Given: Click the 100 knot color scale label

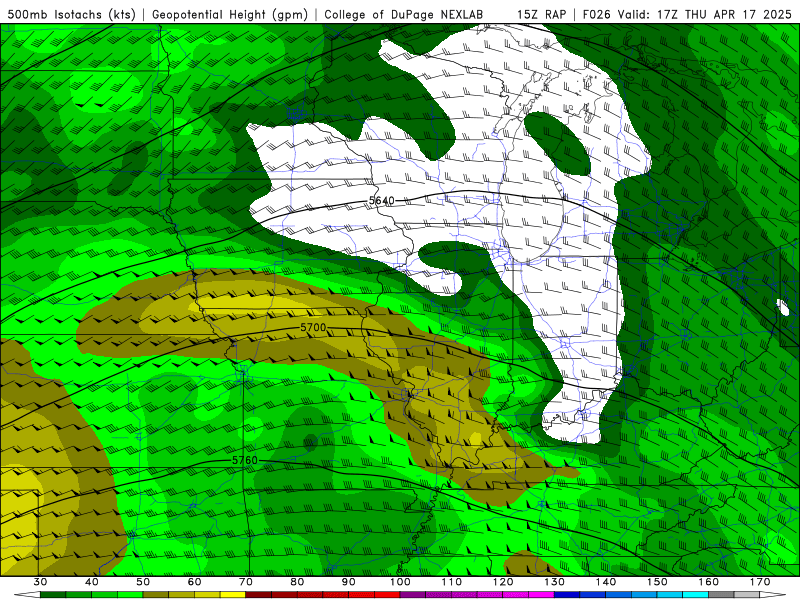Looking at the screenshot, I should click(x=400, y=582).
